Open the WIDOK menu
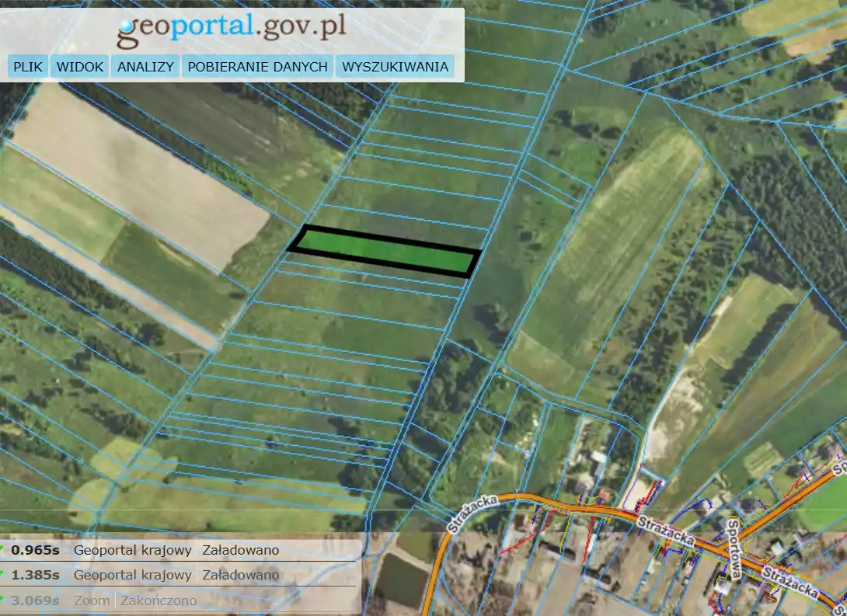The width and height of the screenshot is (847, 616). (79, 67)
